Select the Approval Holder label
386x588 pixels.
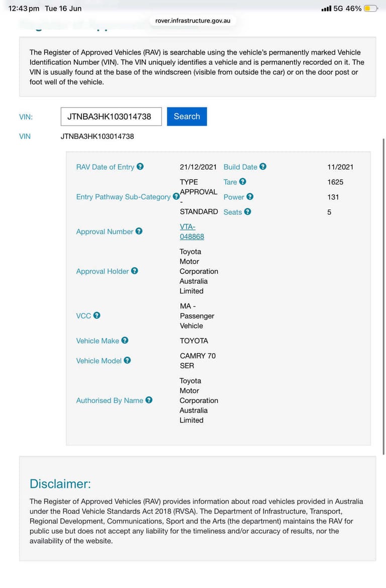coord(103,271)
